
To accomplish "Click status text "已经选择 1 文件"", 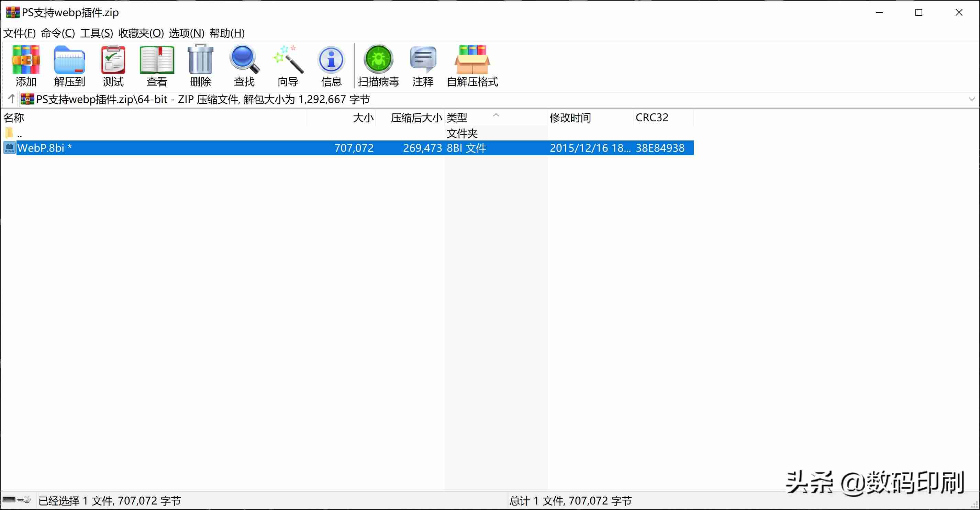I will tap(75, 500).
